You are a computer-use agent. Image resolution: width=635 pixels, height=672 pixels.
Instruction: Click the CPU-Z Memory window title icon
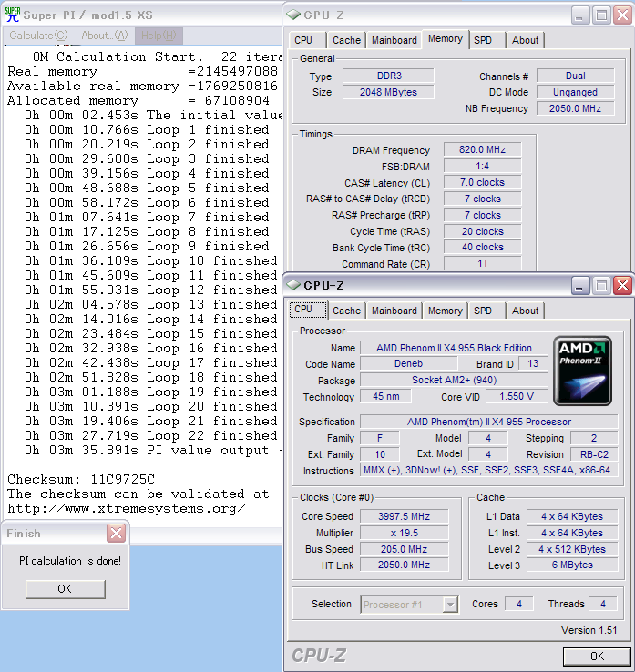pyautogui.click(x=293, y=15)
